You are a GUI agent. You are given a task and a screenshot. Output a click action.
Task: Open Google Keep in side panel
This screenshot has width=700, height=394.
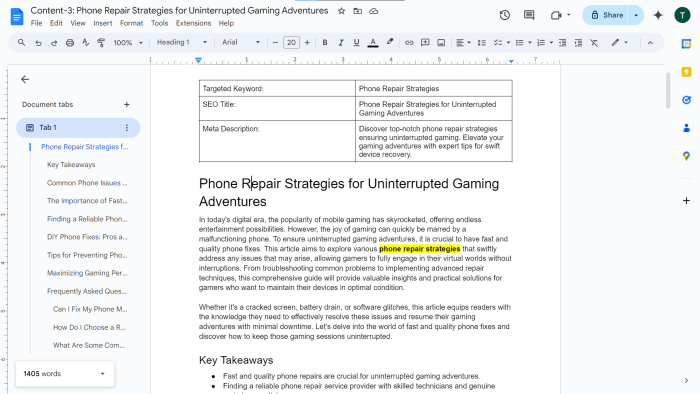coord(686,72)
